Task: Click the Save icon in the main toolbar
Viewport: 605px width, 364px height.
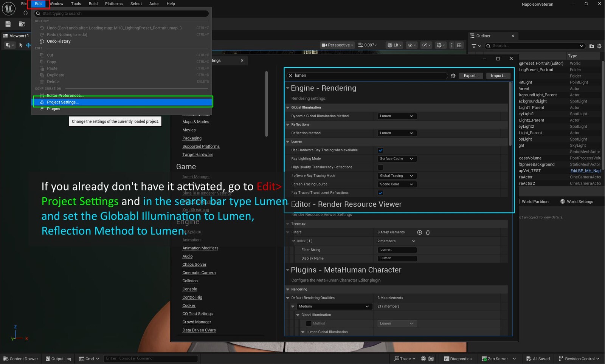Action: [8, 24]
